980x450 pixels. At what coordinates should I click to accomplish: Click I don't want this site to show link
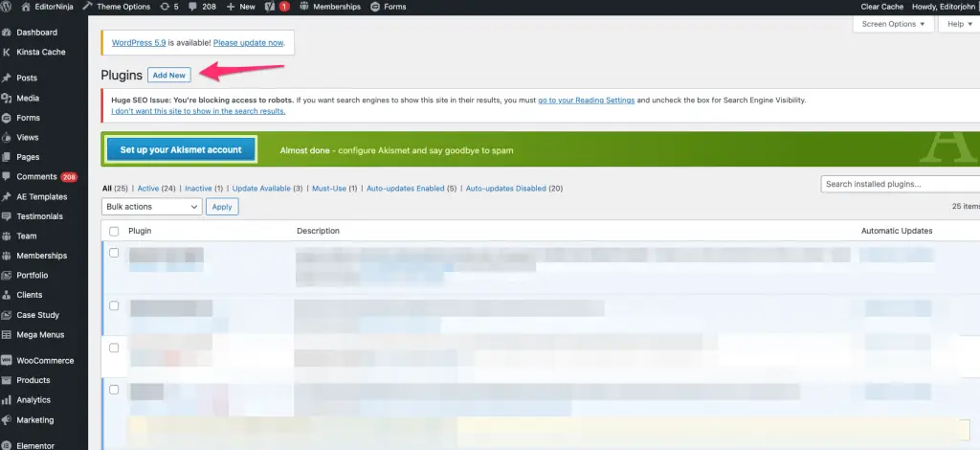(198, 111)
